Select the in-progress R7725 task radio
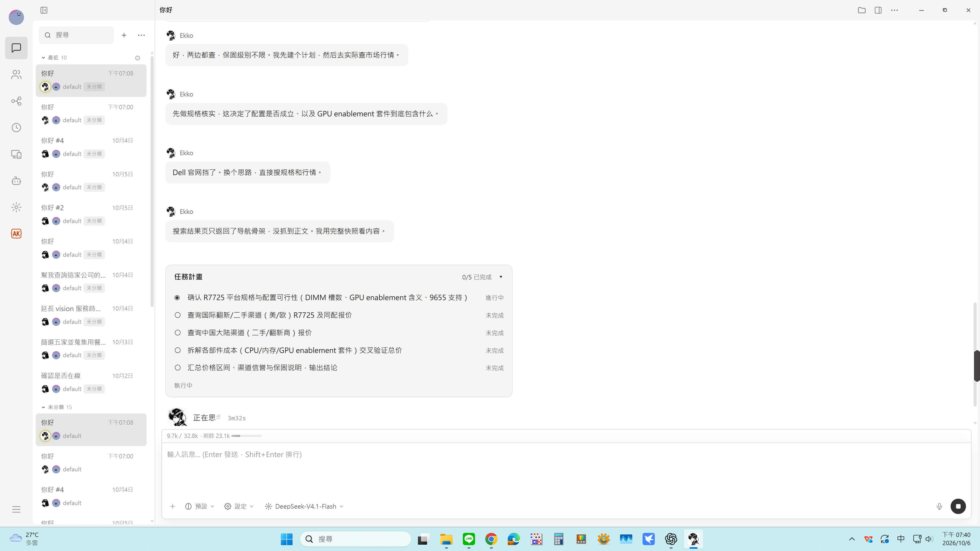Image resolution: width=980 pixels, height=551 pixels. coord(177,298)
